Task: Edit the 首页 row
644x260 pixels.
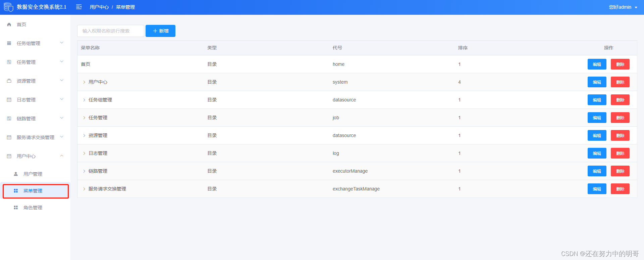Action: point(597,64)
